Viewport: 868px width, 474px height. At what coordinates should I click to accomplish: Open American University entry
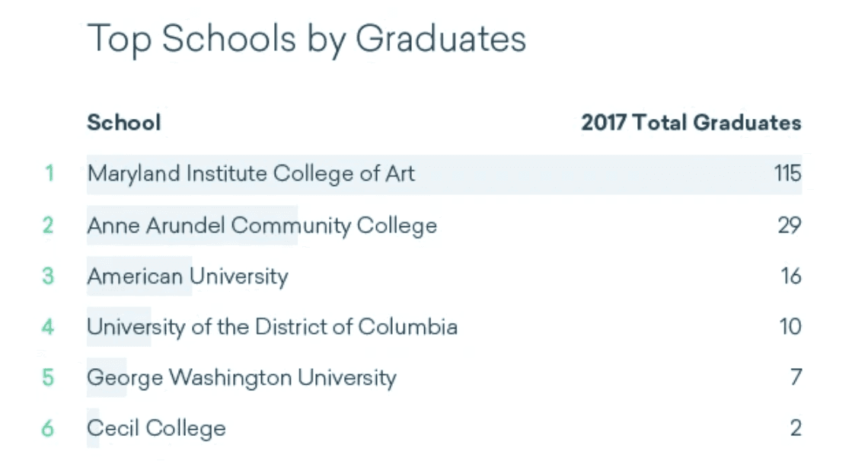coord(187,277)
